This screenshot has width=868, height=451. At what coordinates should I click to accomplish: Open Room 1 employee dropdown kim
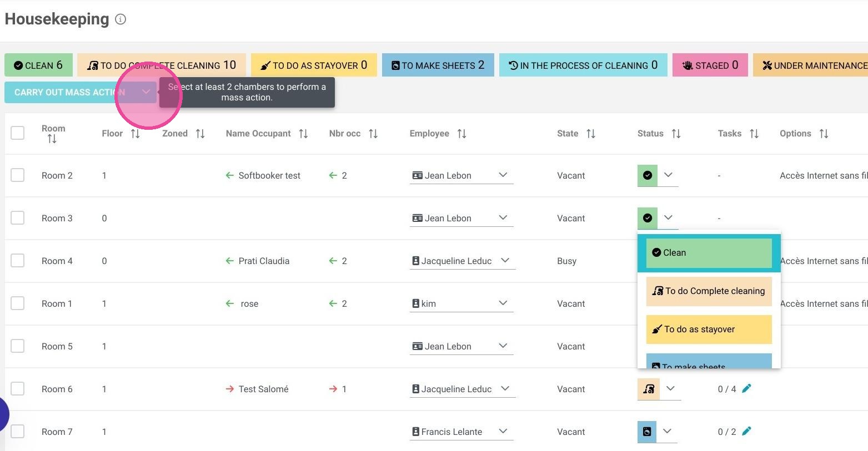click(x=461, y=303)
